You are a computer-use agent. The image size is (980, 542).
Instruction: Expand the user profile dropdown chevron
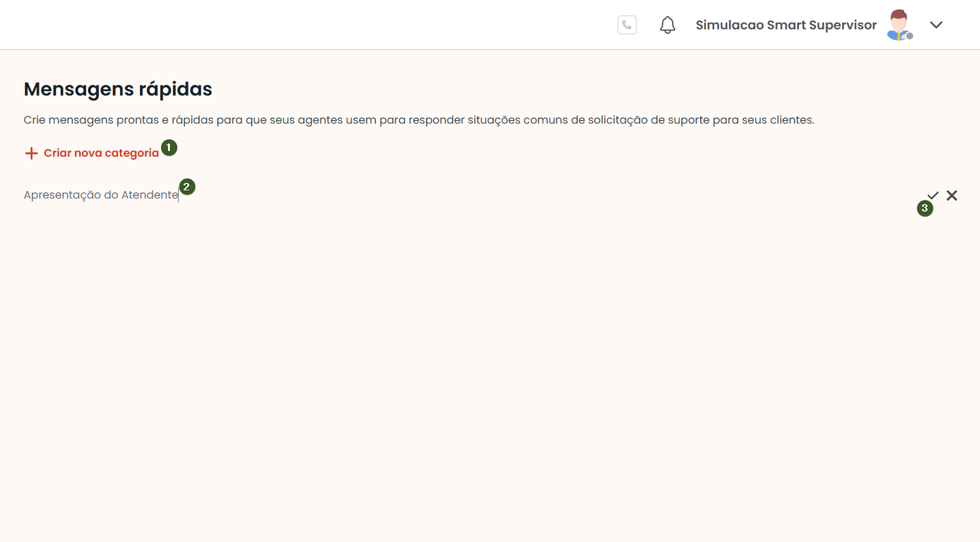pyautogui.click(x=936, y=25)
